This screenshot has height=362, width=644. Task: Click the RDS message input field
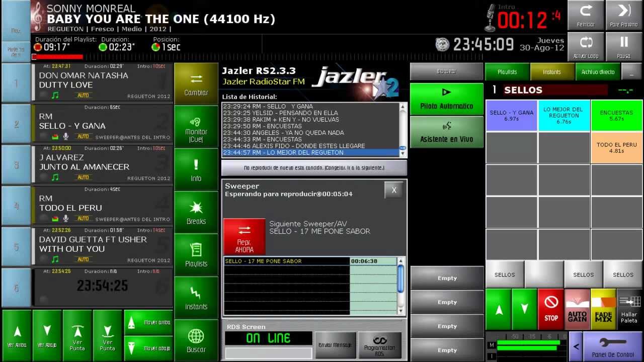point(268,353)
